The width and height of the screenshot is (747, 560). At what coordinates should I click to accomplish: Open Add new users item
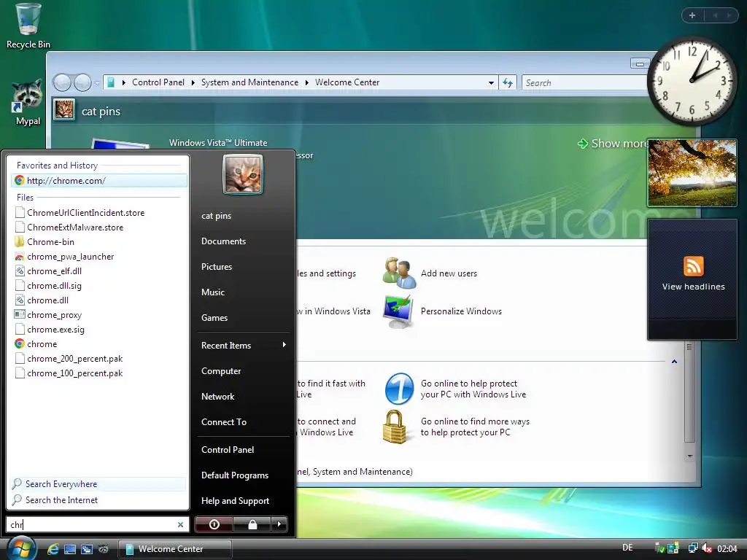[430, 273]
